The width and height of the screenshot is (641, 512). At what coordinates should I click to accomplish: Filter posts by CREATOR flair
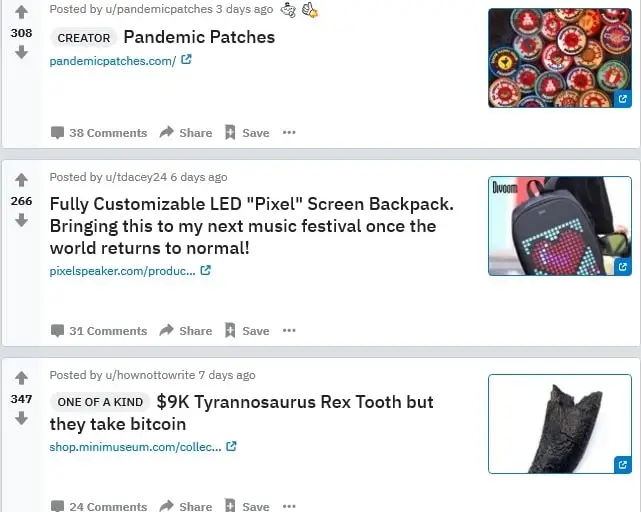pyautogui.click(x=84, y=38)
